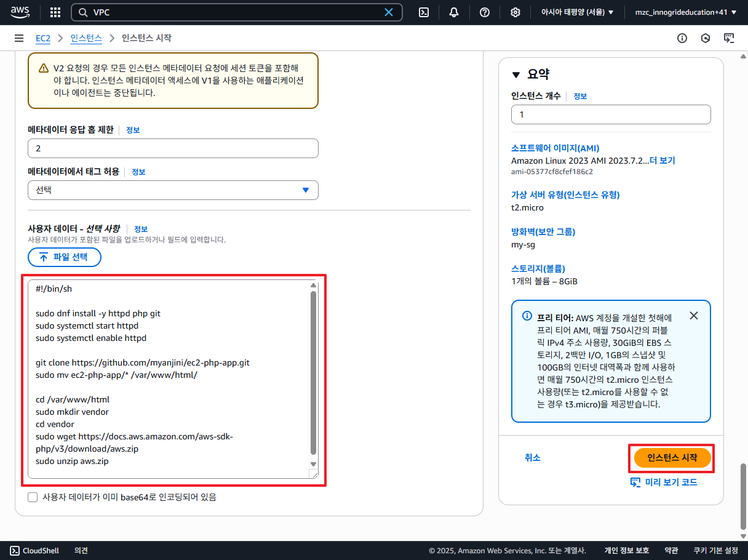
Task: Click the user data textarea scrollbar thumb
Action: (x=313, y=373)
